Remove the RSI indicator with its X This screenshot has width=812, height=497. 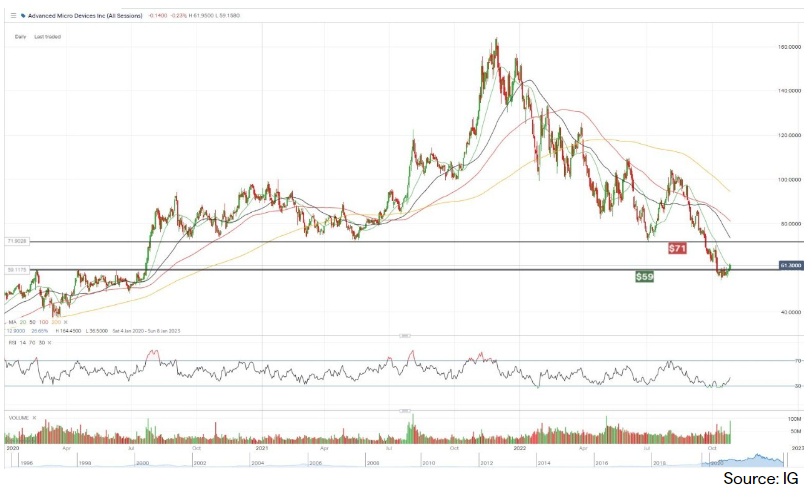[49, 343]
